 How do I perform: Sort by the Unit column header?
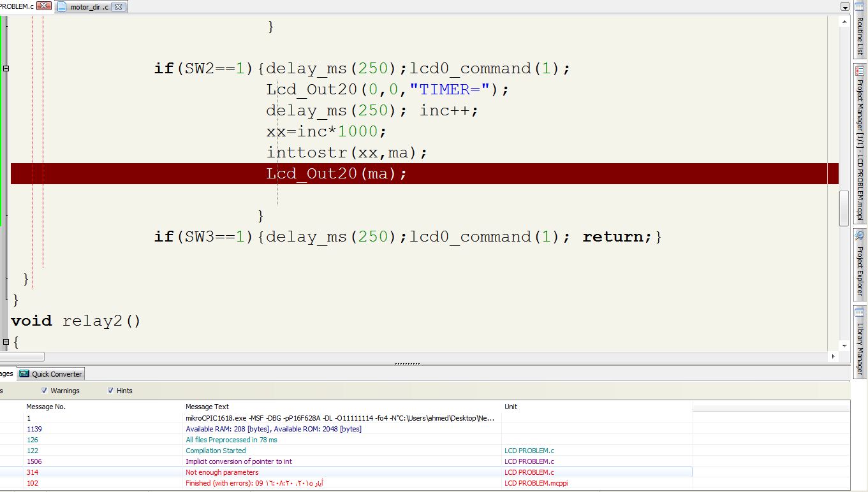tap(511, 407)
